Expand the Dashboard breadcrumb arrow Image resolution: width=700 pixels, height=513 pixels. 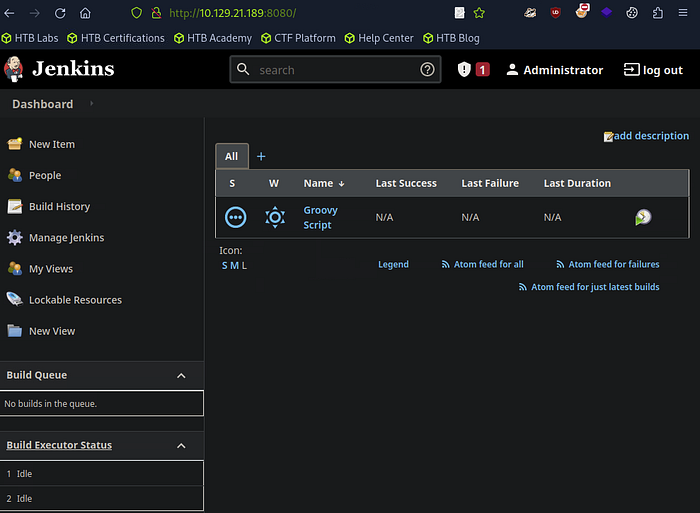(x=92, y=104)
